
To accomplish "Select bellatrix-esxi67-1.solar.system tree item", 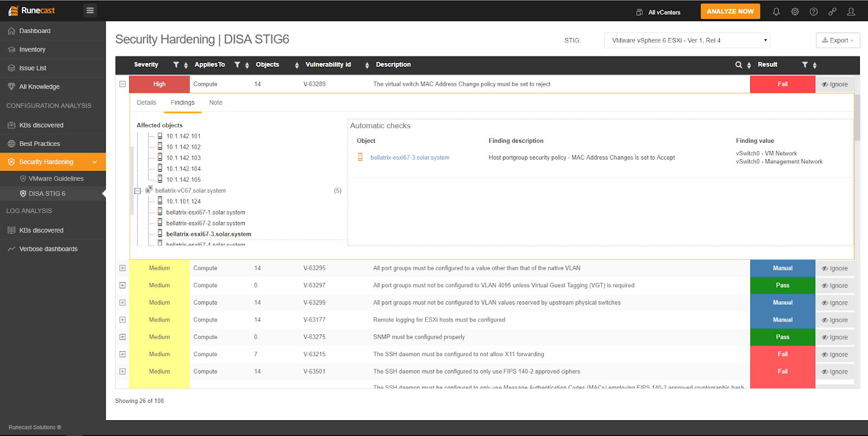I will pyautogui.click(x=206, y=212).
